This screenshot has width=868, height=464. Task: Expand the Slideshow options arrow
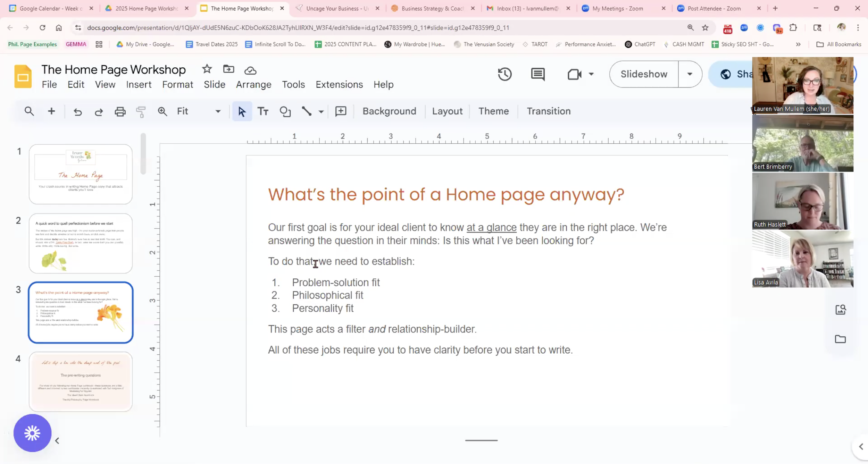[x=690, y=74]
